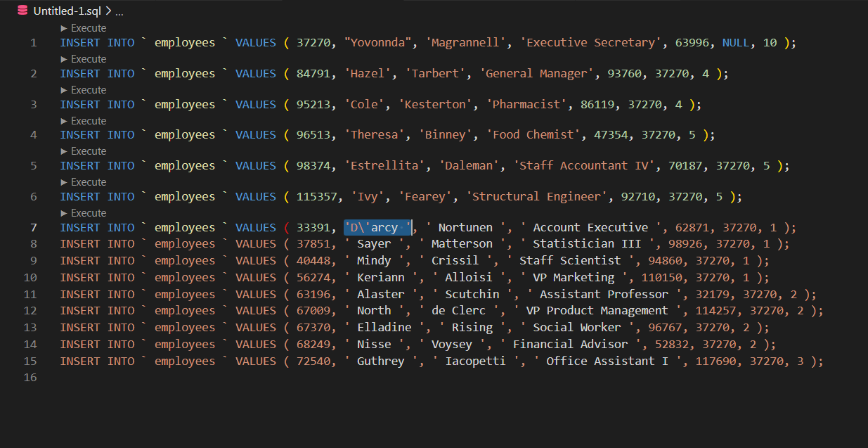Click the 'Executive Secretary' string literal
Viewport: 868px width, 448px height.
pyautogui.click(x=590, y=42)
